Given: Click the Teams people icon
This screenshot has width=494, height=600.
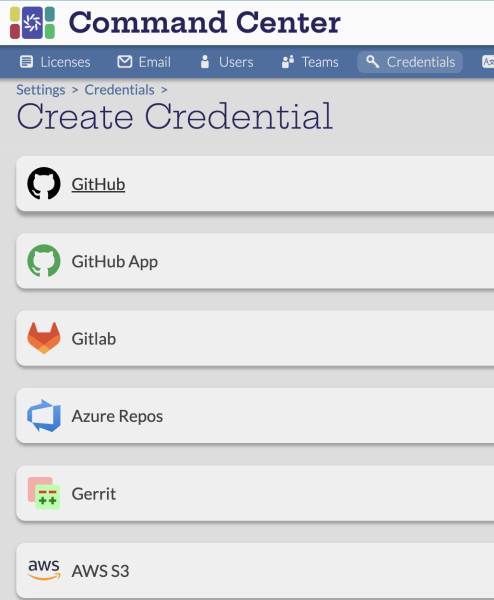Looking at the screenshot, I should pos(288,62).
